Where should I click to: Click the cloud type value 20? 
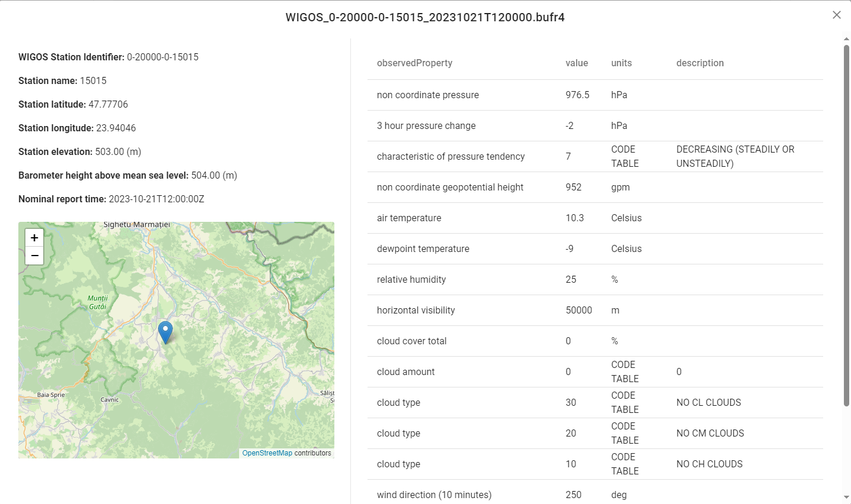[x=570, y=434]
